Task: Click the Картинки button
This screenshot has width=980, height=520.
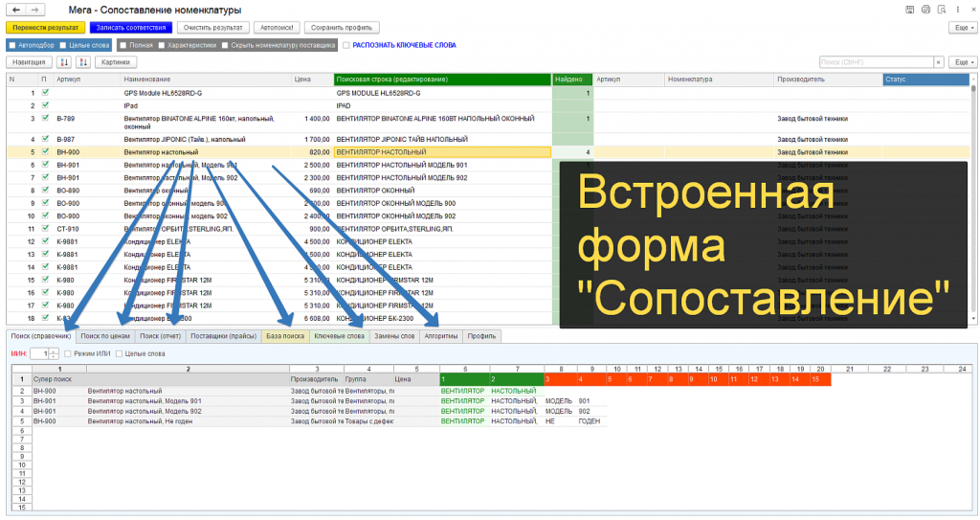Action: tap(116, 62)
